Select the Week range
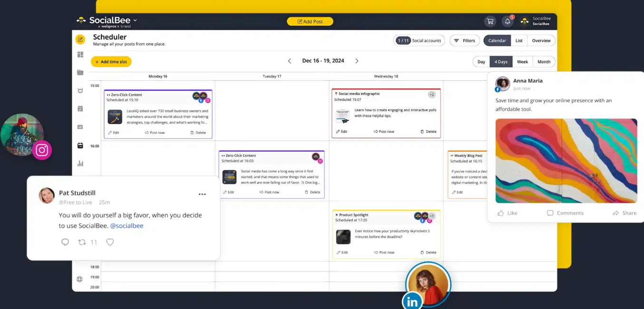This screenshot has height=309, width=644. 522,62
